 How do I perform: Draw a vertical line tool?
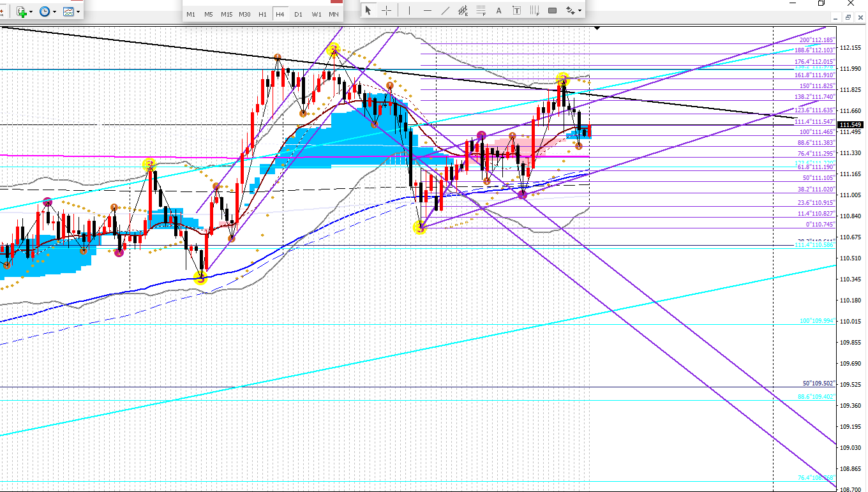[409, 11]
